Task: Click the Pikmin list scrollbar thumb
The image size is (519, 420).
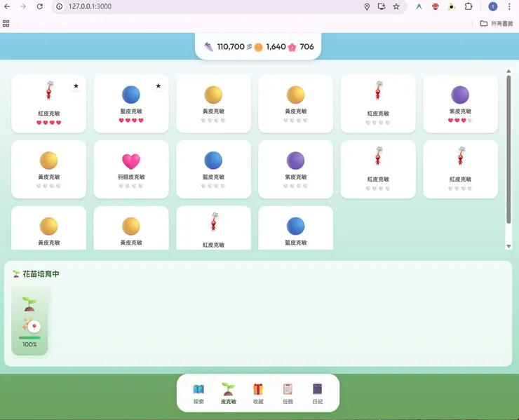Action: [508, 149]
